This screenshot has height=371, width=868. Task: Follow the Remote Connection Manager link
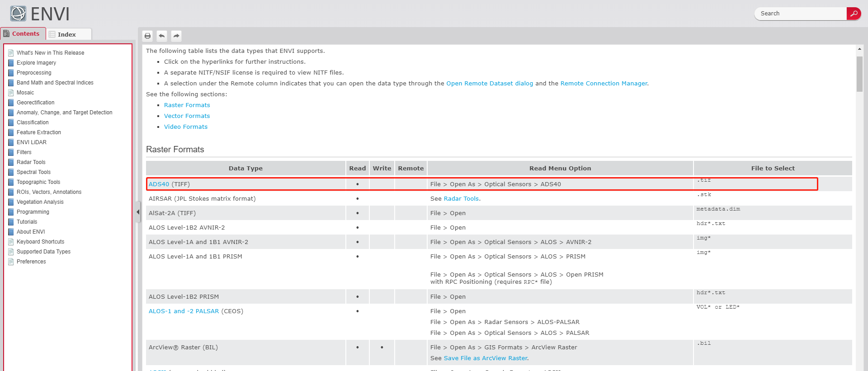(604, 84)
